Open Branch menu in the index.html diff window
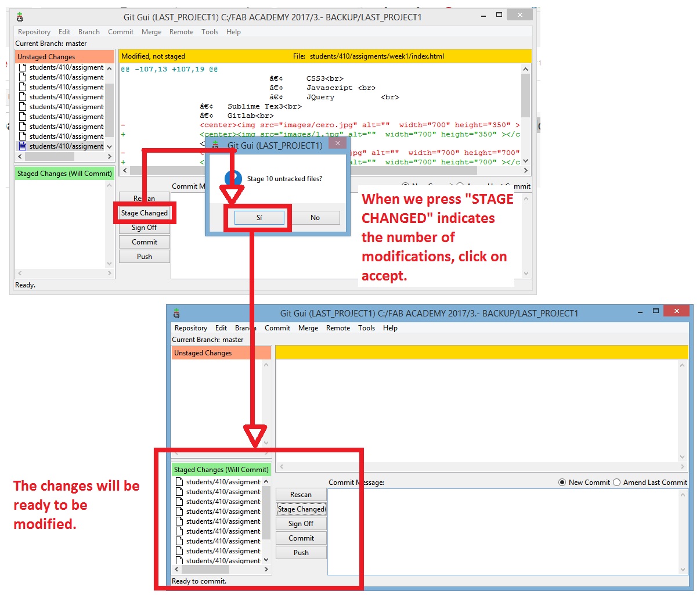The image size is (700, 612). (x=89, y=32)
